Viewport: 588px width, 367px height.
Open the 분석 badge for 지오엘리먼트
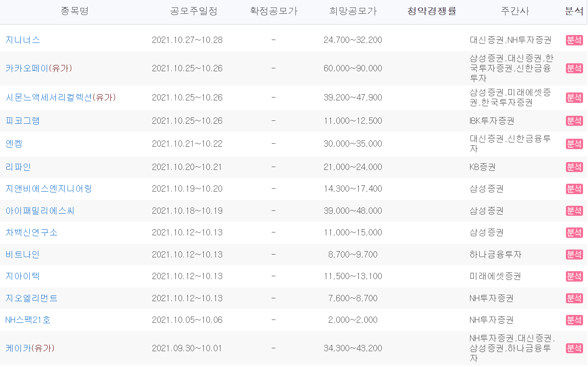[x=574, y=298]
